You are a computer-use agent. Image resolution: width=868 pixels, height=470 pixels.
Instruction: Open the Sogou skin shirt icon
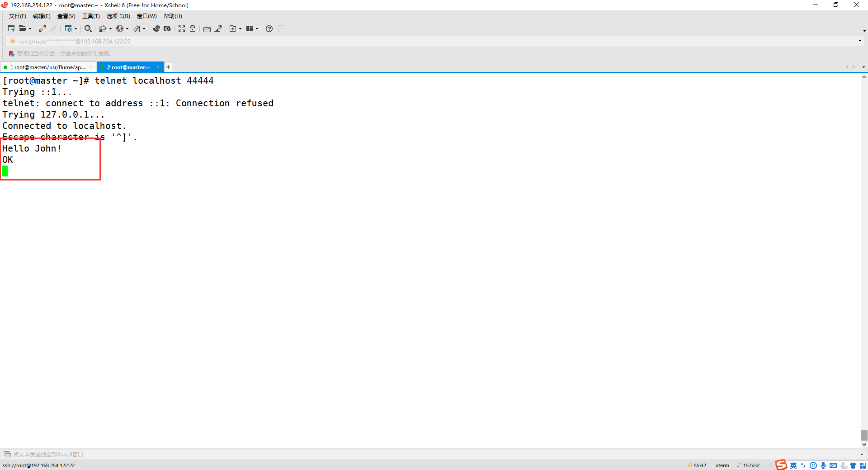pos(853,465)
